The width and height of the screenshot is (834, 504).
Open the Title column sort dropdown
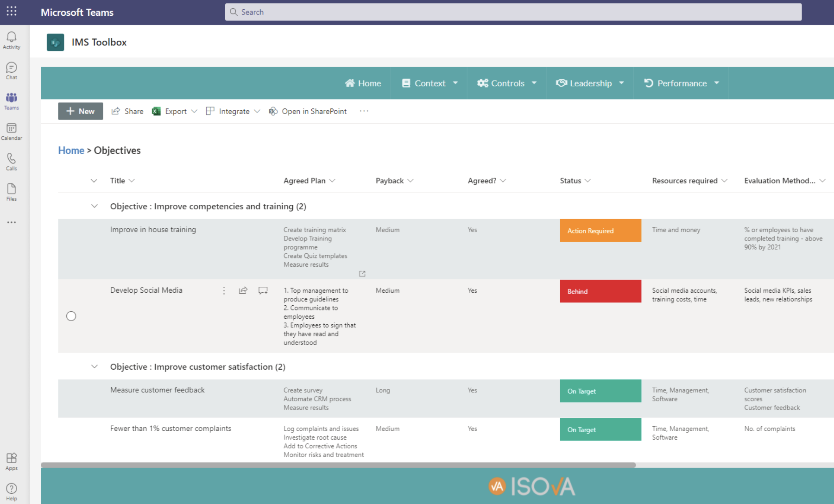tap(132, 180)
